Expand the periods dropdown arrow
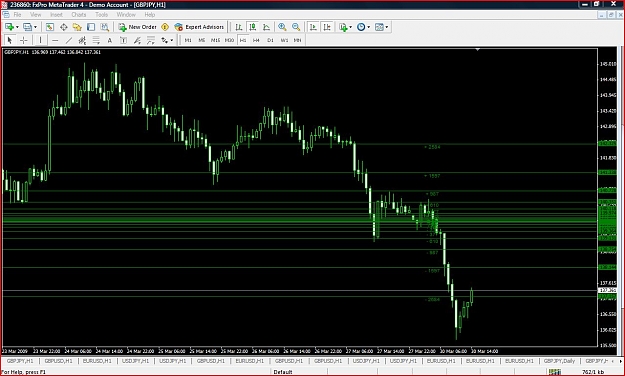 (368, 27)
